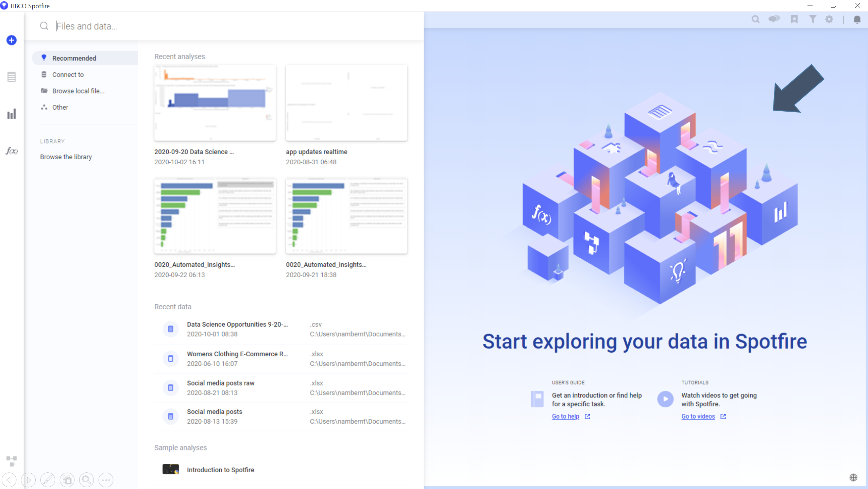Open the notifications bell icon
Viewport: 868px width, 489px height.
click(857, 19)
